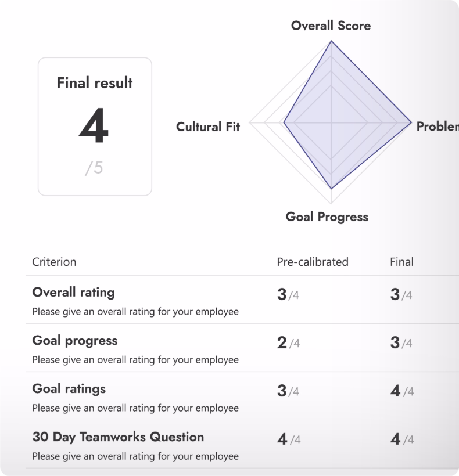
Task: Select the Pre-calibrated column header
Action: [x=311, y=262]
